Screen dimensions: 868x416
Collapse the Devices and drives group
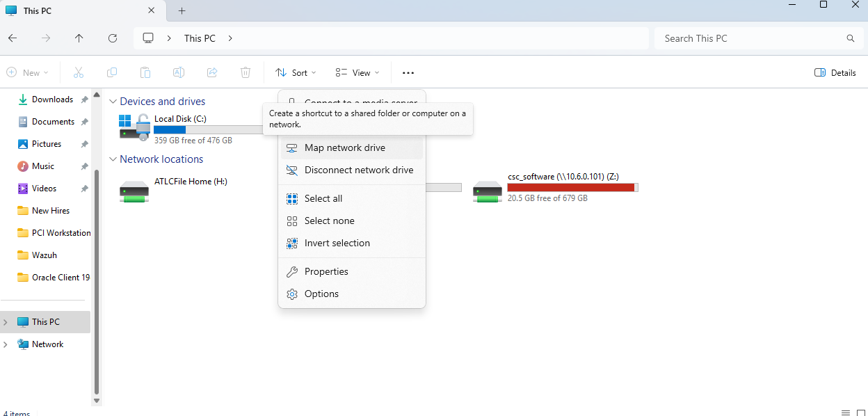coord(113,102)
